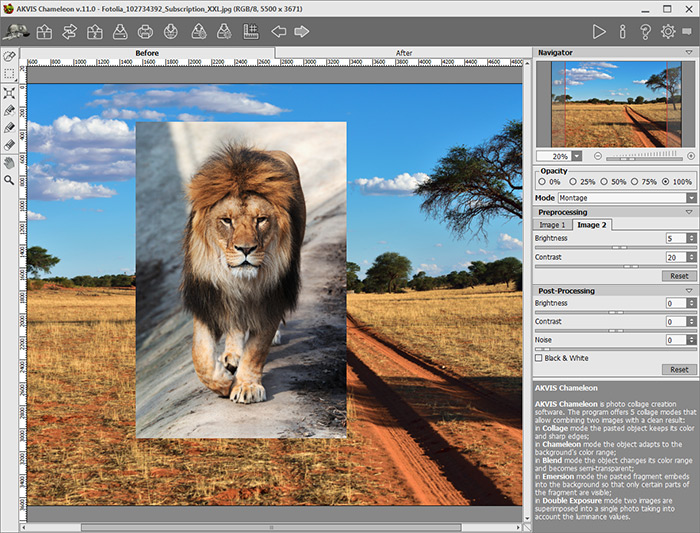Select the first pencil tool in toolbar

[x=9, y=110]
